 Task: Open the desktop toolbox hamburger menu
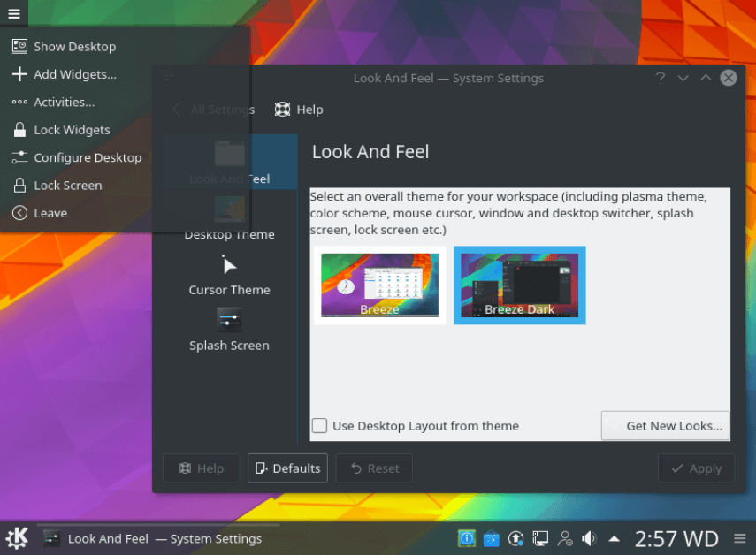[x=14, y=13]
